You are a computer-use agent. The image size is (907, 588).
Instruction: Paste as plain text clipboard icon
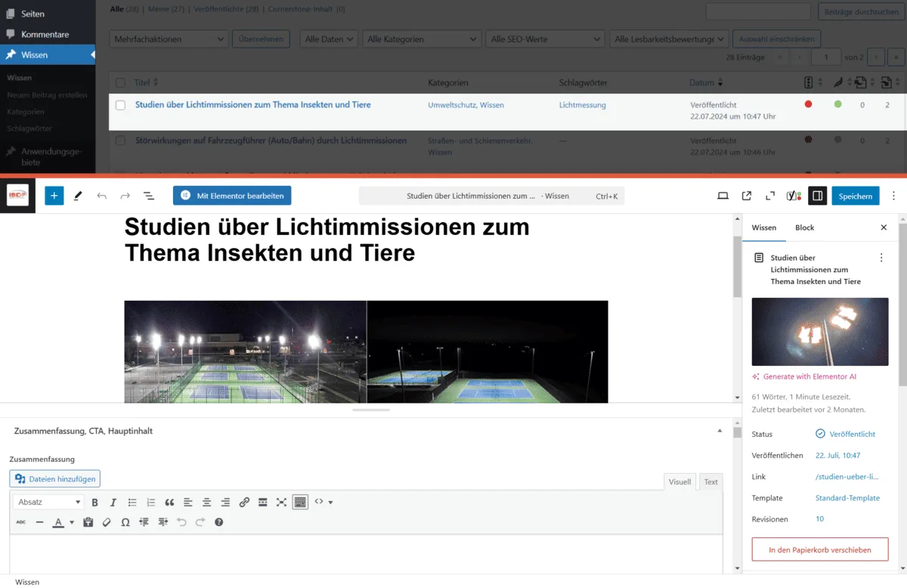click(x=88, y=521)
